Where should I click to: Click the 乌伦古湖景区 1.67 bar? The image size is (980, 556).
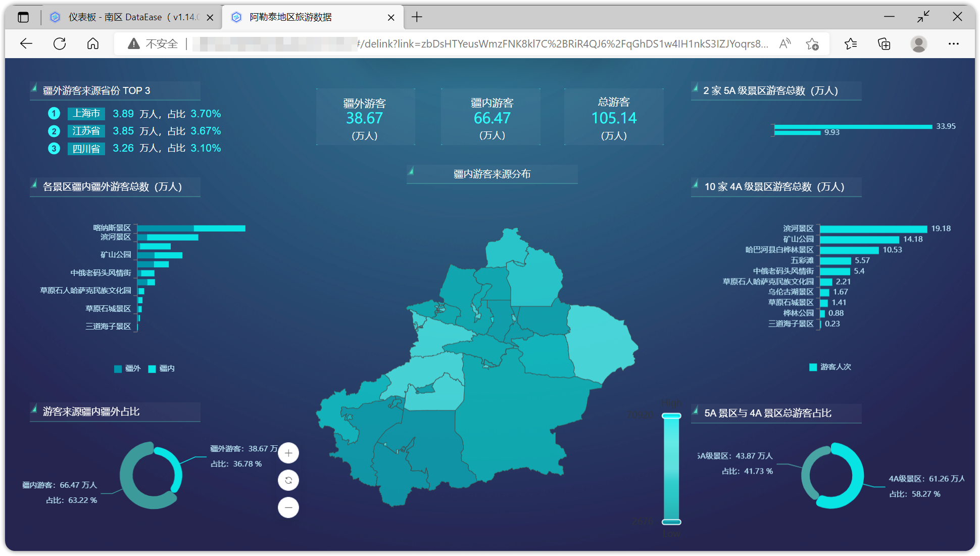[824, 292]
